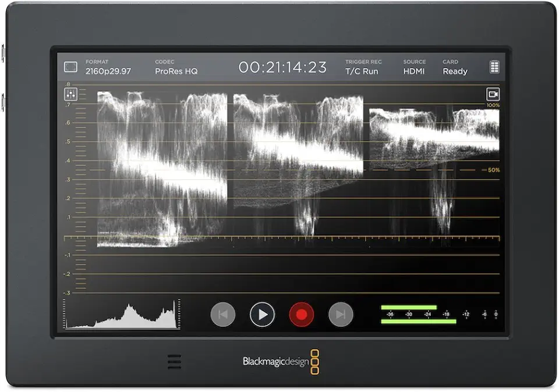Tap the Blackmagicdesign logo
Screen dimensions: 559x392
[x=281, y=362]
